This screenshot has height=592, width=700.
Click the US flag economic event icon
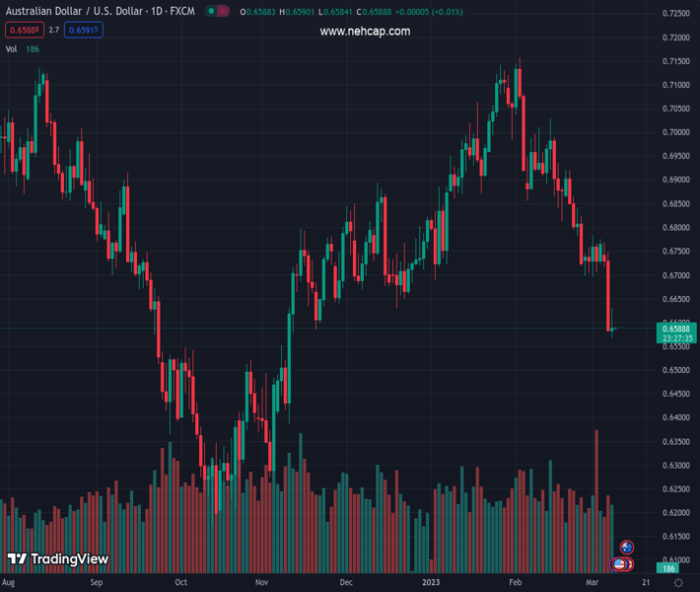[619, 563]
